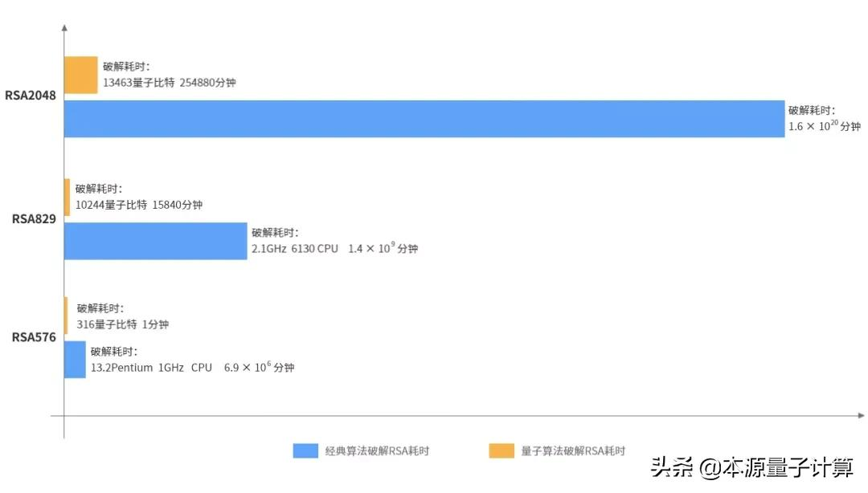
Task: Click the orange legend swatch for quantum algorithm
Action: tap(502, 451)
